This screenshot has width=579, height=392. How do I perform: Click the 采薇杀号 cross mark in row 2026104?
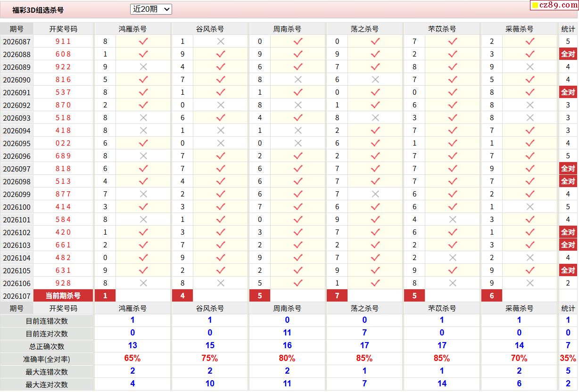click(x=530, y=258)
